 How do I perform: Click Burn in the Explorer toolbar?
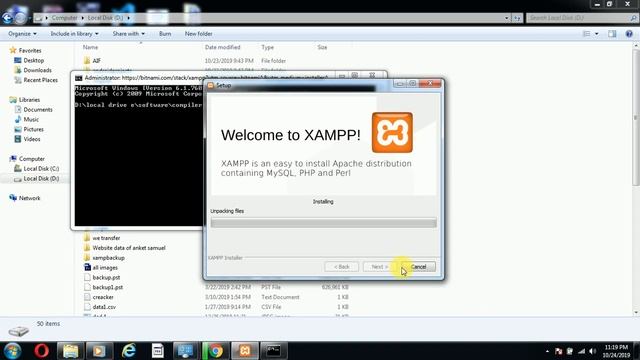(x=165, y=34)
